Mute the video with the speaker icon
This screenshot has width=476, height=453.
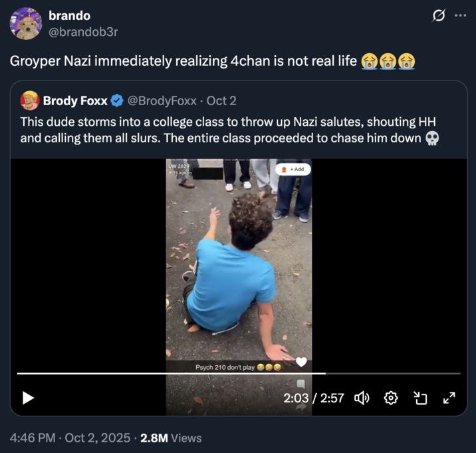pyautogui.click(x=362, y=398)
